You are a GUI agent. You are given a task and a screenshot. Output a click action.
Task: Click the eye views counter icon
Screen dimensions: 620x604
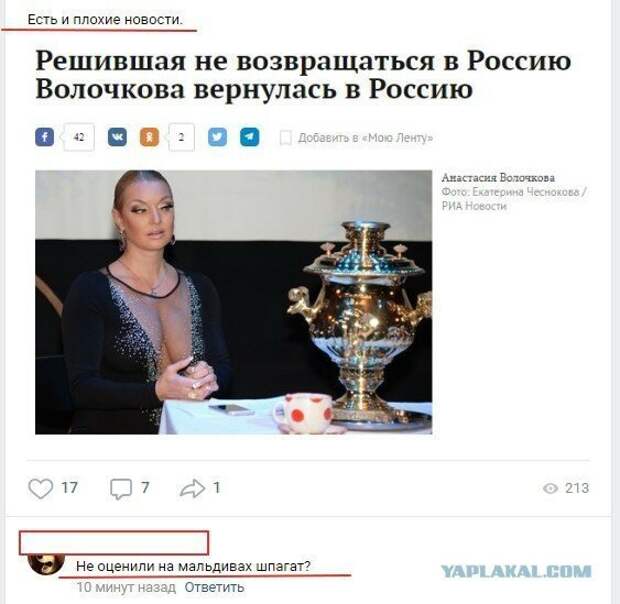point(550,489)
